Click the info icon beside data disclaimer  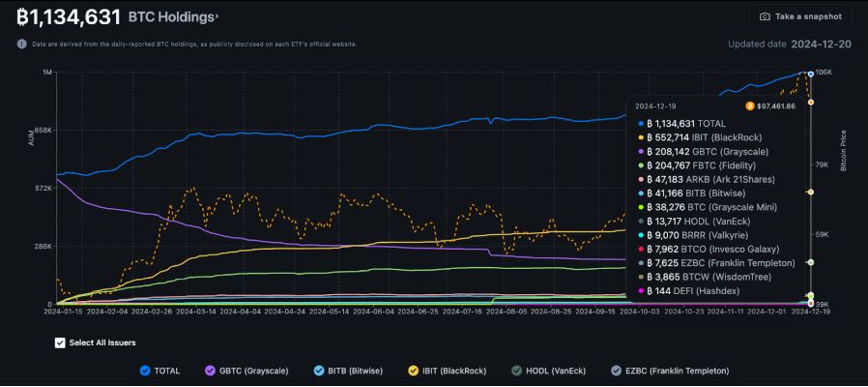click(x=21, y=44)
